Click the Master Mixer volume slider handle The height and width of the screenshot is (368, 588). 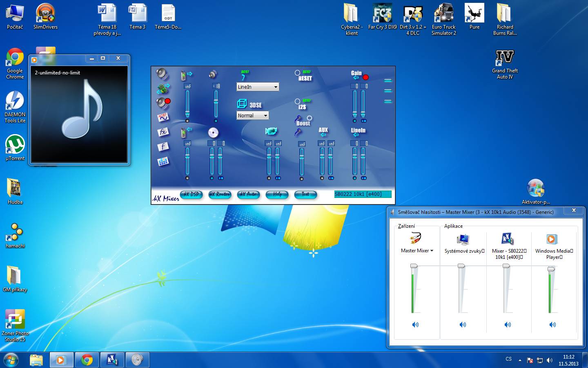(x=414, y=266)
